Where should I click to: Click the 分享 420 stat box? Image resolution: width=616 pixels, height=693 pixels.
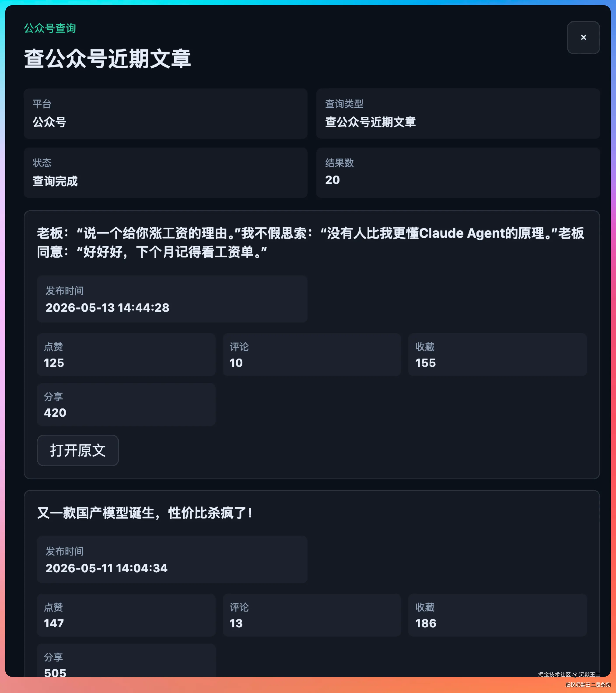[x=126, y=405]
